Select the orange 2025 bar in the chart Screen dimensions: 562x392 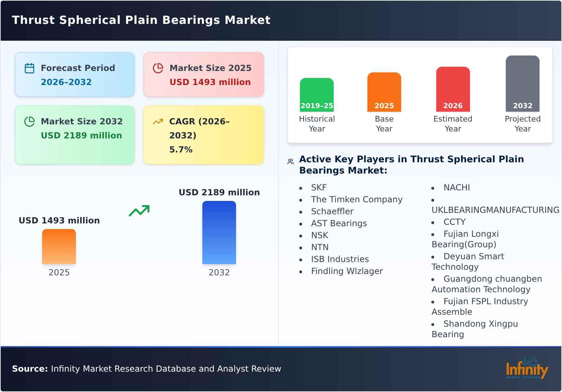point(59,247)
